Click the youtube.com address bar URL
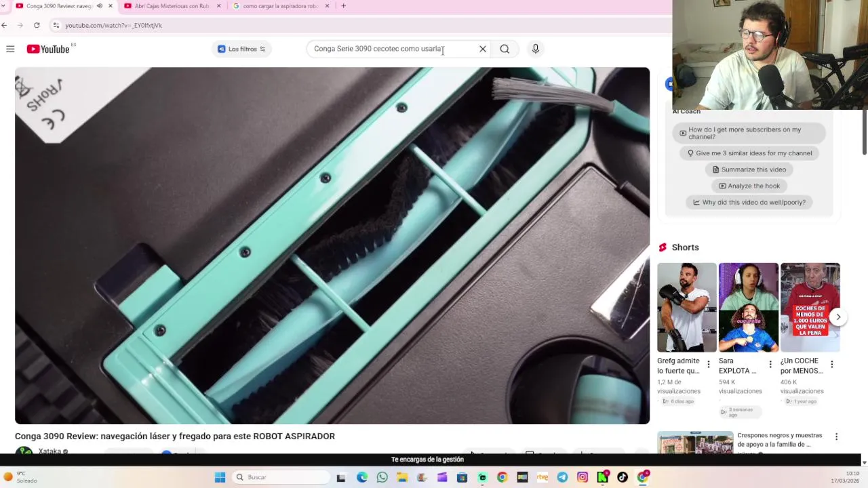Viewport: 868px width, 488px height. pyautogui.click(x=113, y=25)
